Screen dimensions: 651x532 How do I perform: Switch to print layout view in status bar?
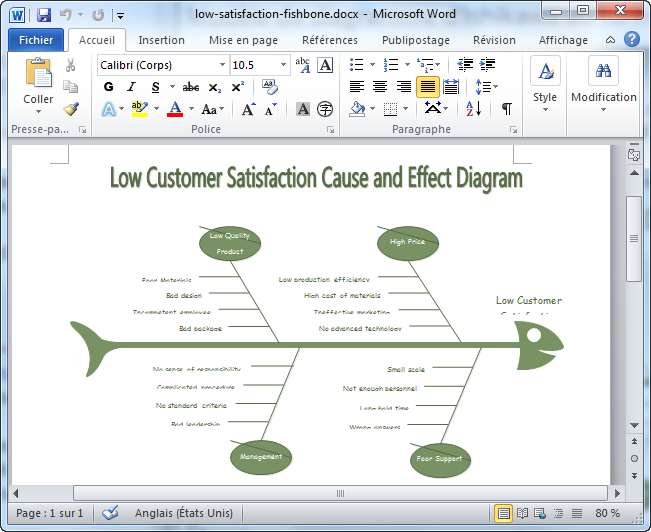click(504, 513)
